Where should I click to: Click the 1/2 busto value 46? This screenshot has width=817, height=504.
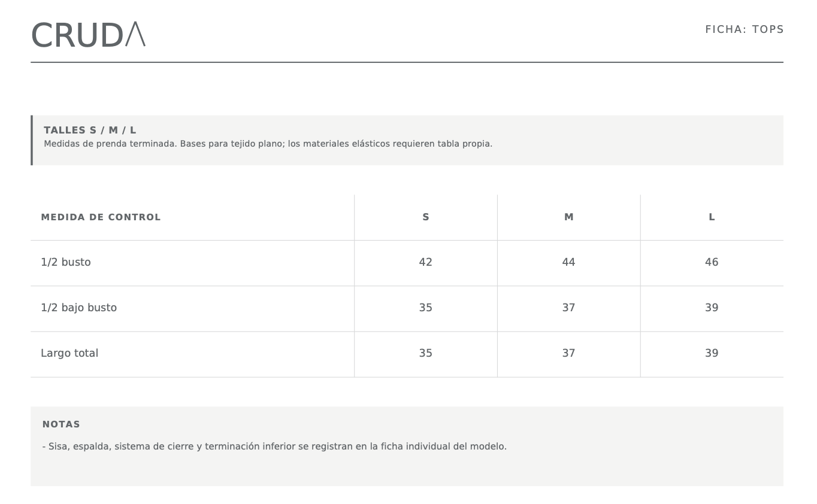[712, 262]
